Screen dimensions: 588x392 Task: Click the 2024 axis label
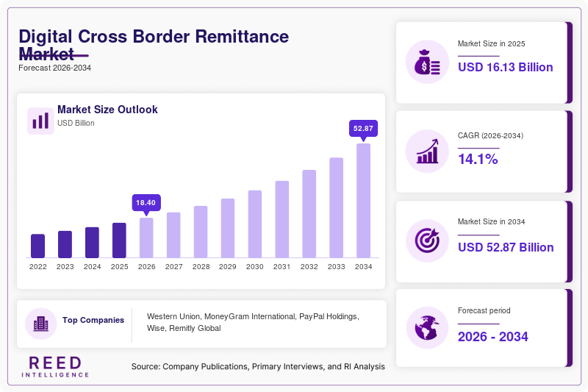(93, 267)
